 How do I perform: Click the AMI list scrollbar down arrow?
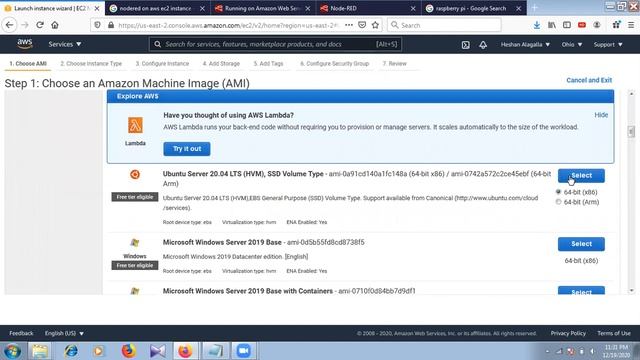[631, 291]
